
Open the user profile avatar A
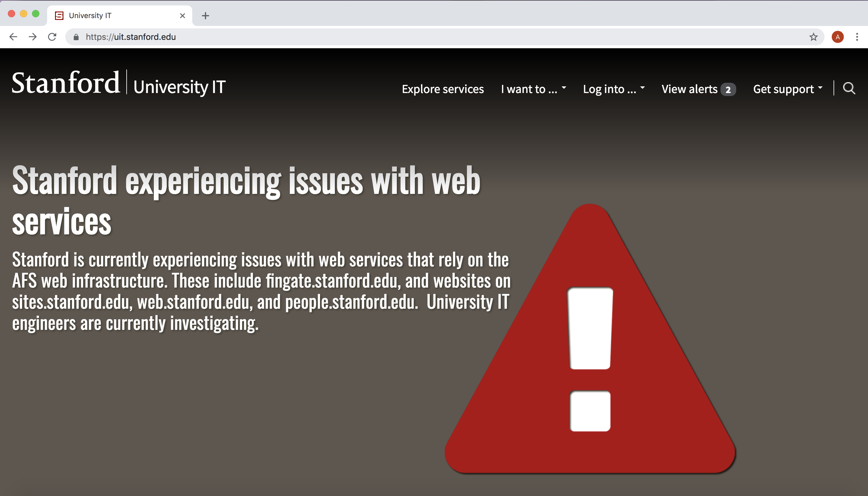click(837, 37)
